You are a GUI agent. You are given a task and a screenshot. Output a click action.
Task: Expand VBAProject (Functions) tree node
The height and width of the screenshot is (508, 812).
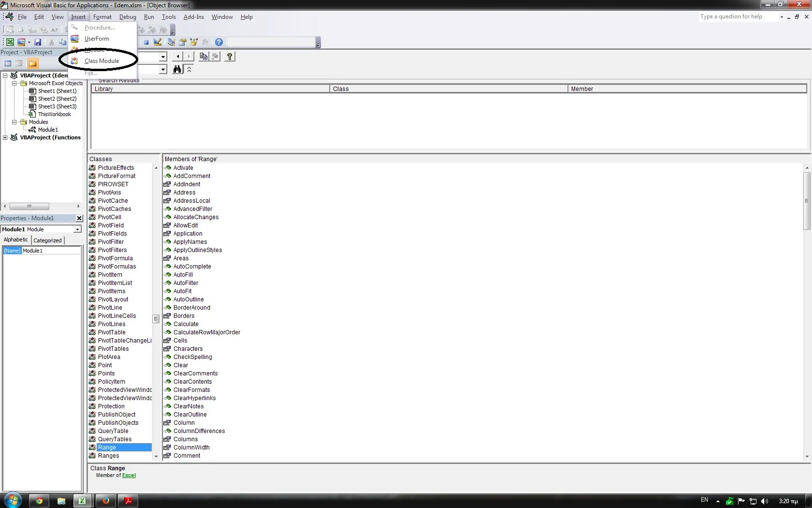tap(5, 137)
